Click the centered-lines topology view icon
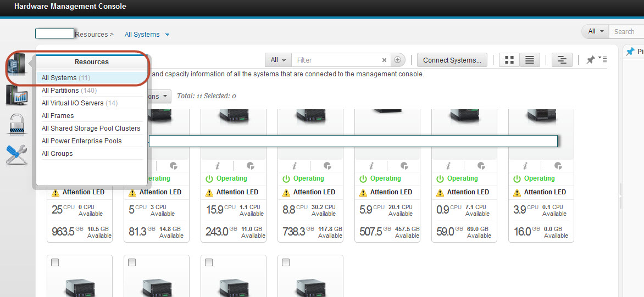 (x=561, y=60)
